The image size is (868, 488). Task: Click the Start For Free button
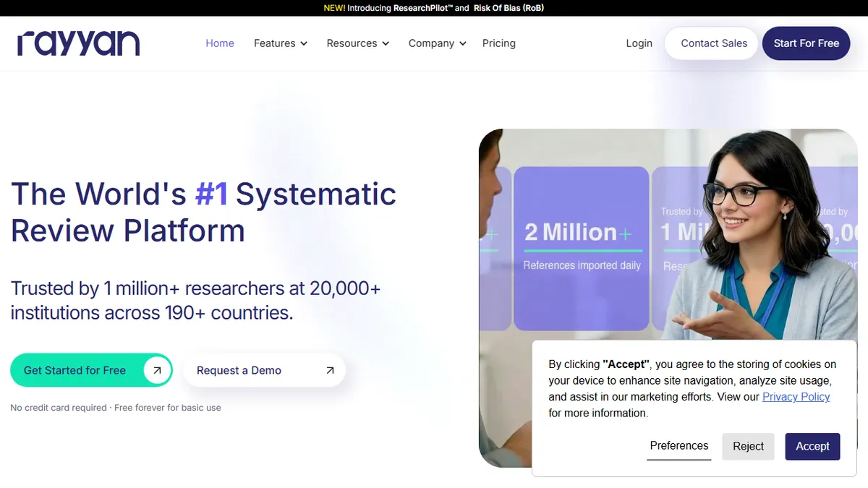coord(806,43)
